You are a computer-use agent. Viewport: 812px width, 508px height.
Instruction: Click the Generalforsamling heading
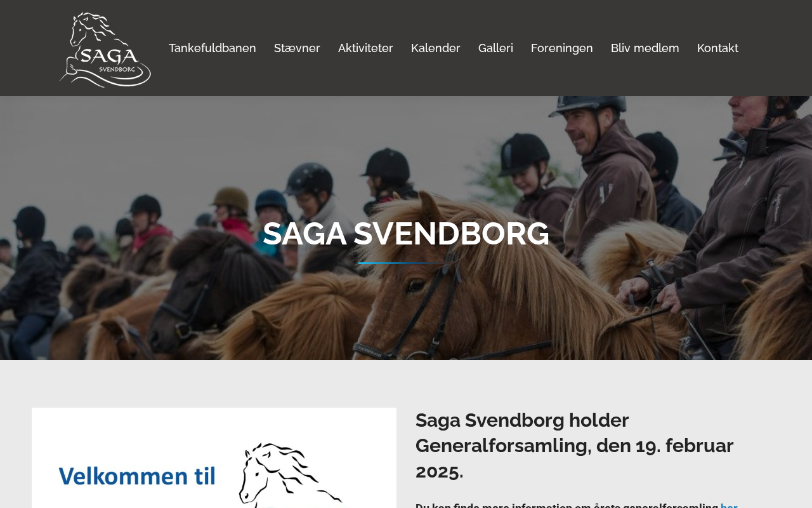point(575,446)
